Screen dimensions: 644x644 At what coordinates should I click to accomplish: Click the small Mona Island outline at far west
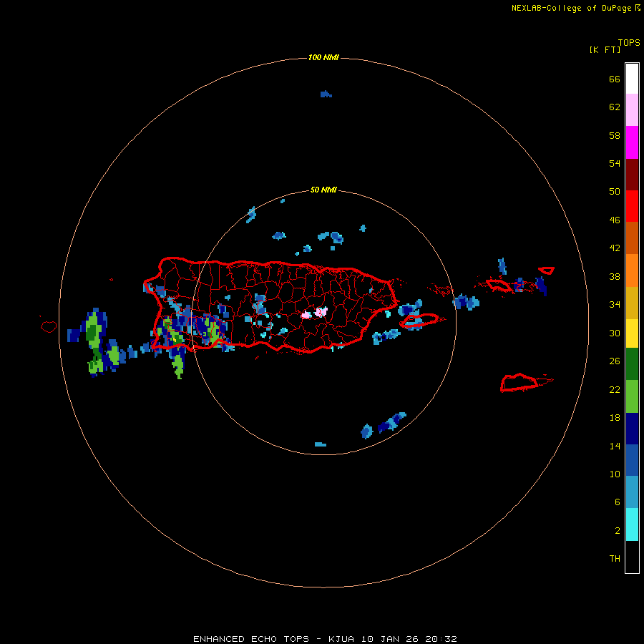click(49, 326)
